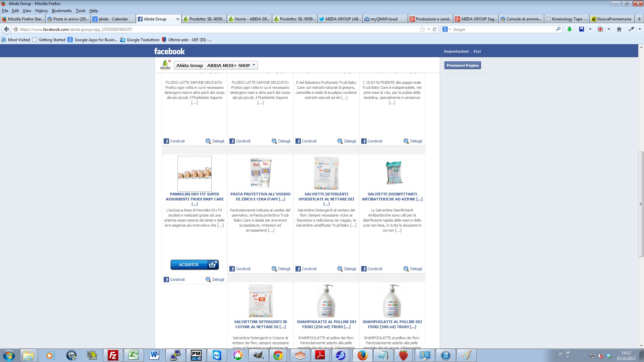644x362 pixels.
Task: Click magnifier details icon under Pasta Protettiva
Action: pyautogui.click(x=274, y=269)
